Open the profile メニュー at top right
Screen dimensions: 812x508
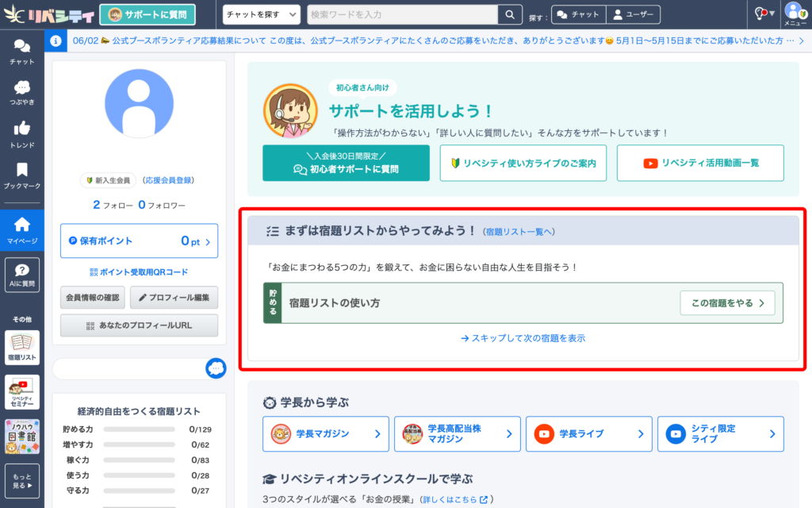point(795,14)
